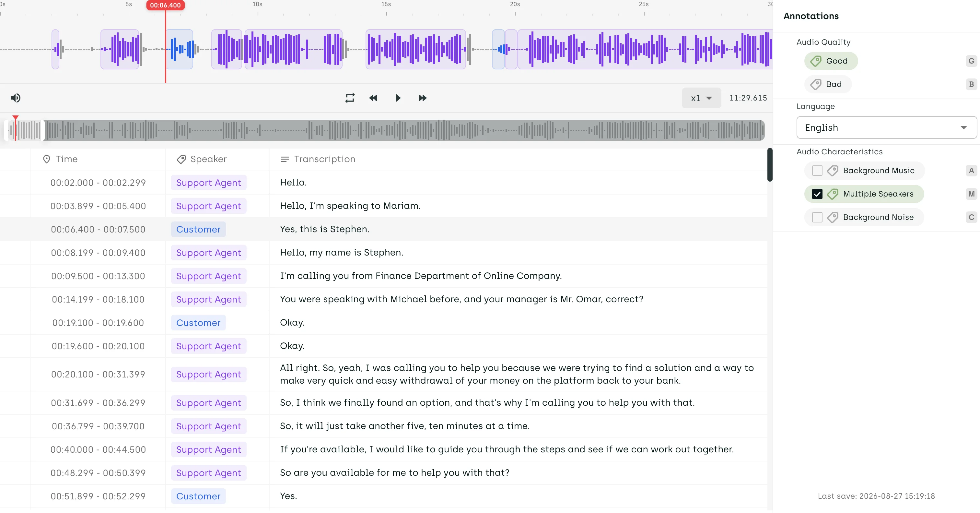Mute audio with the speaker icon
Image resolution: width=980 pixels, height=513 pixels.
(x=15, y=98)
